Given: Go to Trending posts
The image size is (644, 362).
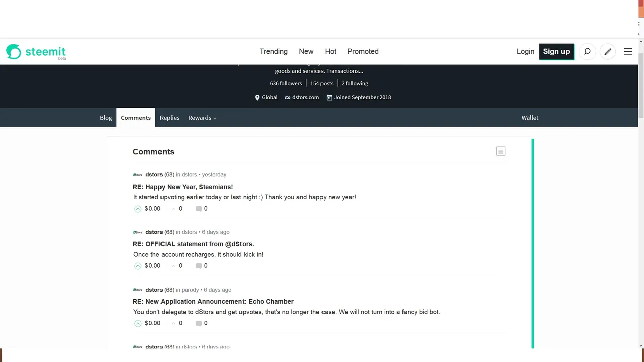Looking at the screenshot, I should [274, 51].
